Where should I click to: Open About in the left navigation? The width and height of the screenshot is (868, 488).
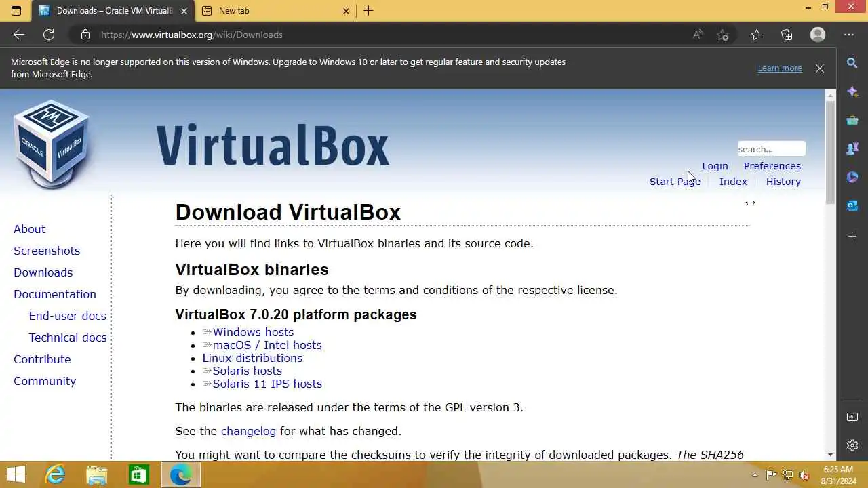coord(29,229)
